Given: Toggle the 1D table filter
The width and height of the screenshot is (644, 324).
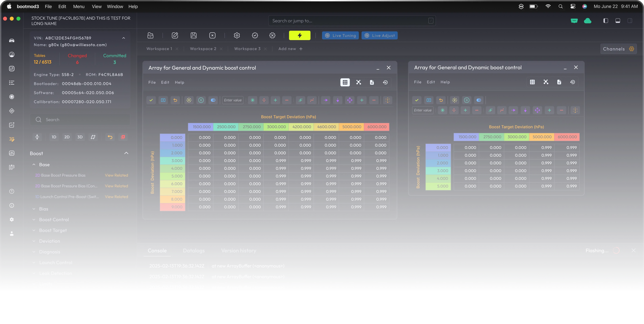Looking at the screenshot, I should pos(54,137).
